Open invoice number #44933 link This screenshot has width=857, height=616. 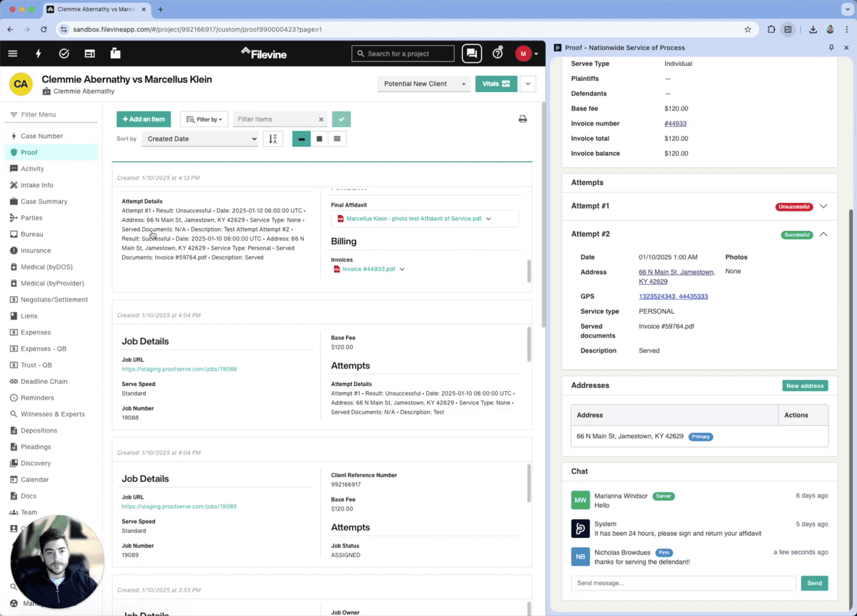[675, 124]
